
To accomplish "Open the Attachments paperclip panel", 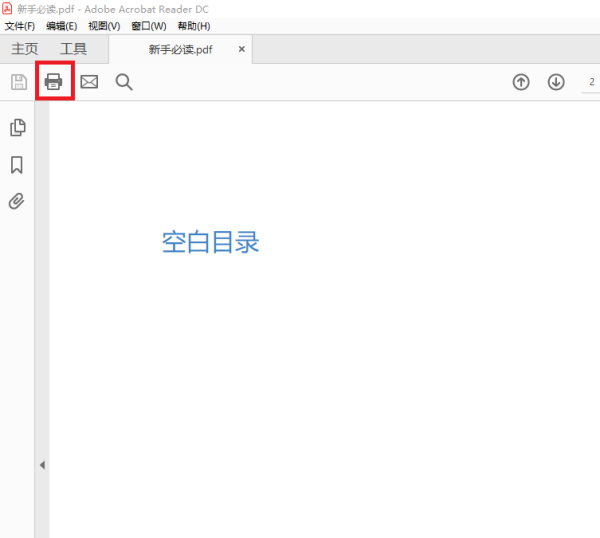I will (17, 201).
